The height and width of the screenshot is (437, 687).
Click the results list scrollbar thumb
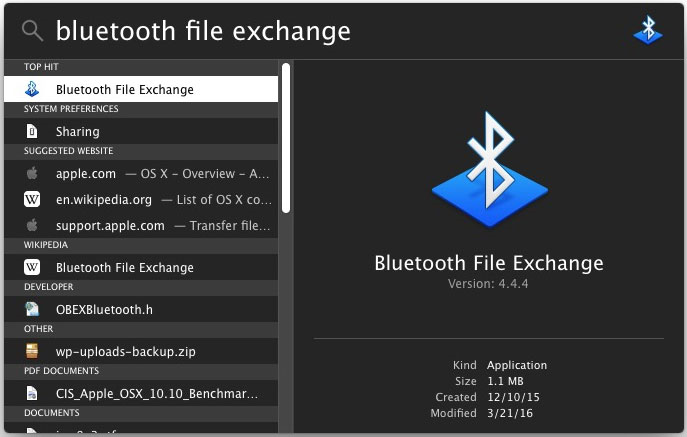click(286, 138)
